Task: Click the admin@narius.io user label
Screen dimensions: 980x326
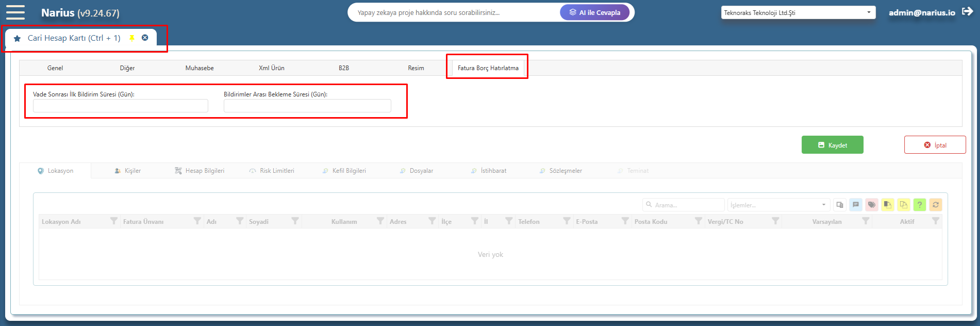Action: [x=922, y=12]
